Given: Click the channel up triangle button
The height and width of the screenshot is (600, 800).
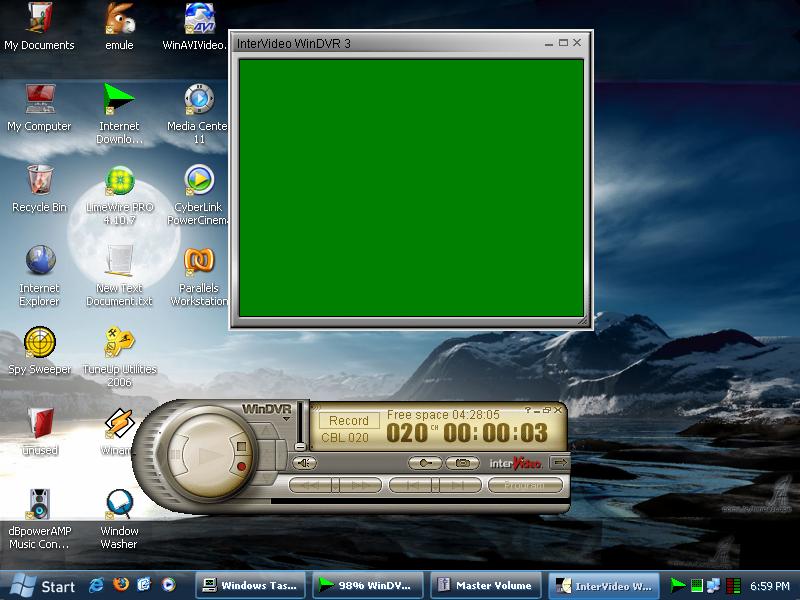Looking at the screenshot, I should point(266,432).
